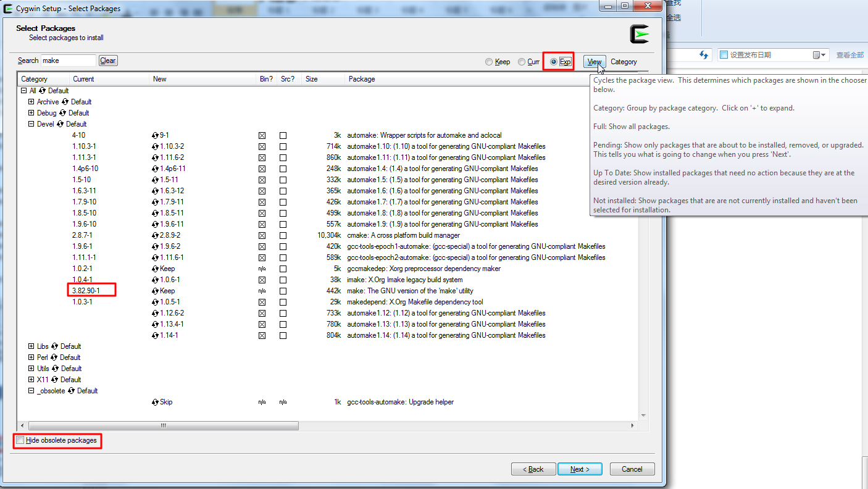Cycle default action icon for X11 category
This screenshot has height=489, width=868.
point(54,380)
